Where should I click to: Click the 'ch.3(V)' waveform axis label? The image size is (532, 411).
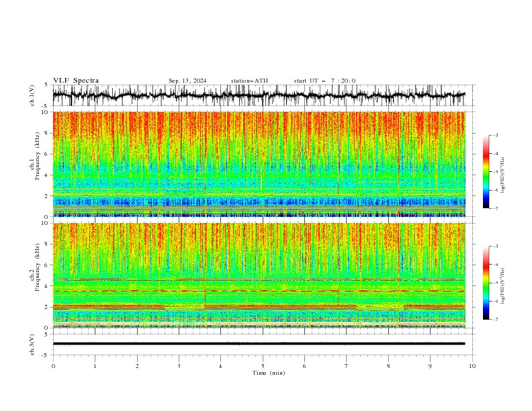32,345
